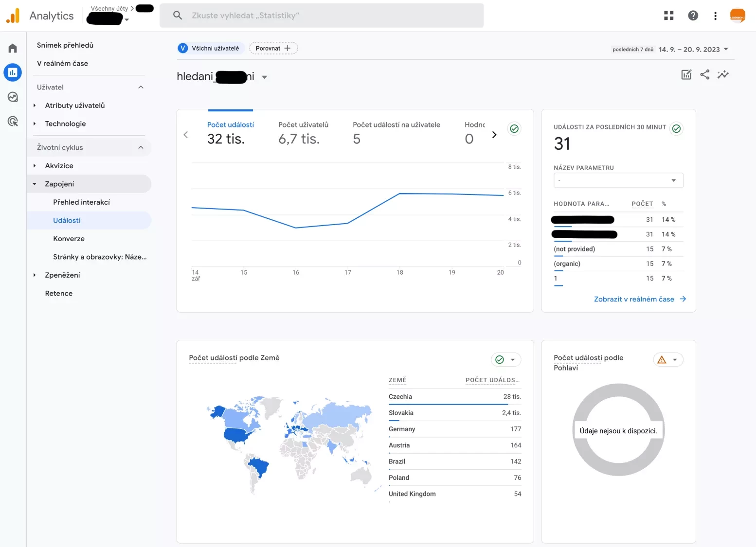Open the orange account avatar
The height and width of the screenshot is (547, 756).
tap(738, 16)
